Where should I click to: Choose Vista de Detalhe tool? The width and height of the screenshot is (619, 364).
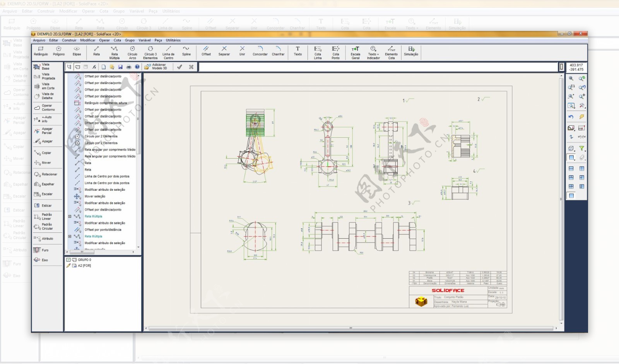point(44,96)
